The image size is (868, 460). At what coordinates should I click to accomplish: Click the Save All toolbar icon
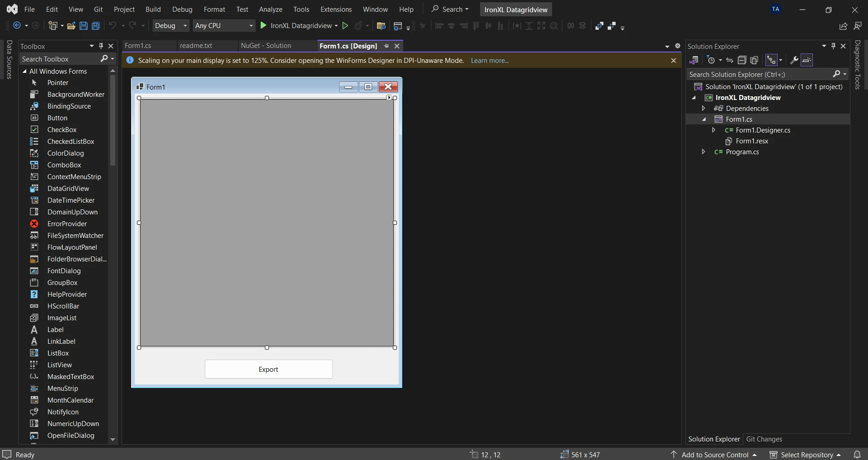pyautogui.click(x=96, y=26)
